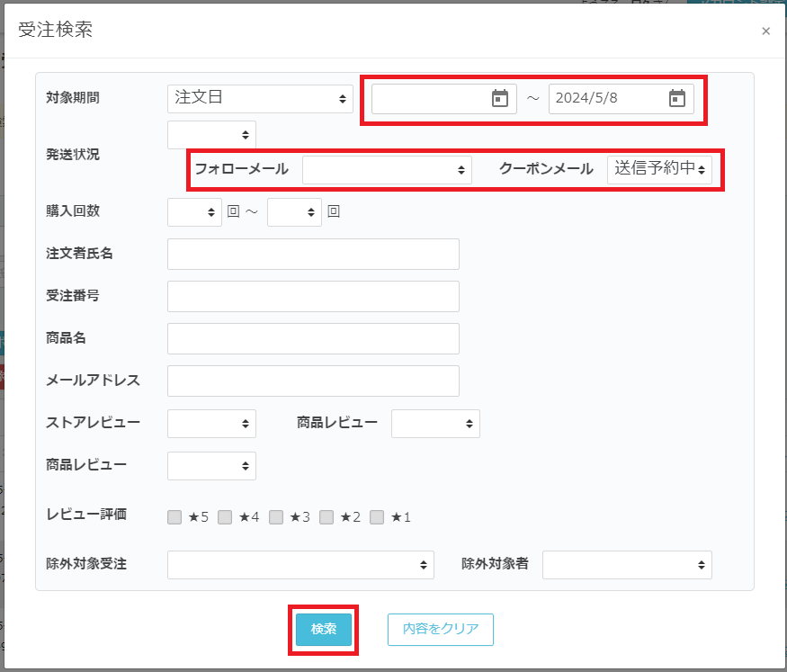Click the 検索 search button

[324, 629]
